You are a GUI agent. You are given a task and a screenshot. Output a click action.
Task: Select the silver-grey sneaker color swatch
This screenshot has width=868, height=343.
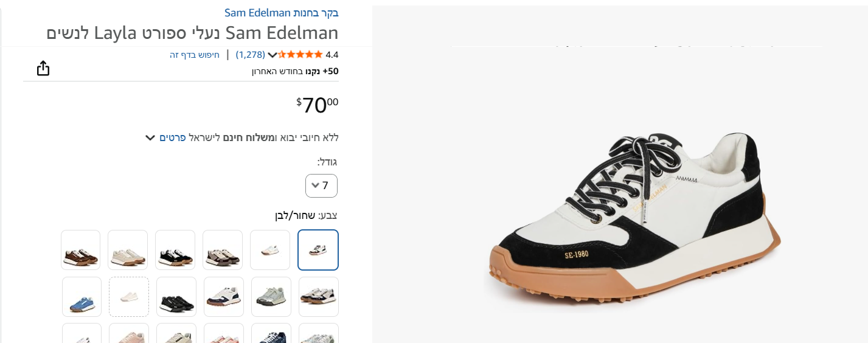coord(271,297)
